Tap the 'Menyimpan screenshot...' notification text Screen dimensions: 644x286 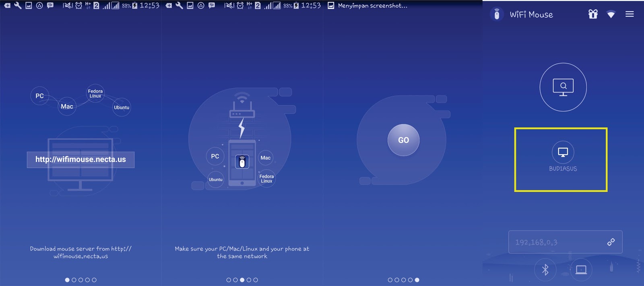point(372,6)
